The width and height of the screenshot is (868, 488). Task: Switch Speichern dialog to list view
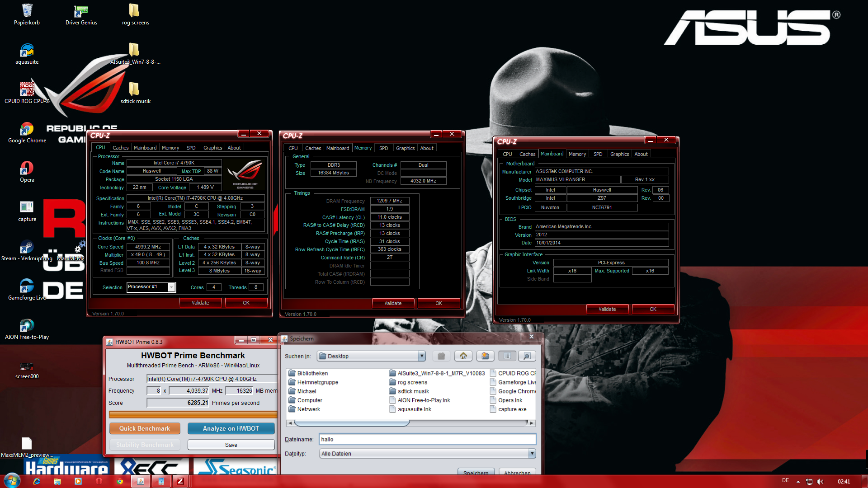click(507, 356)
